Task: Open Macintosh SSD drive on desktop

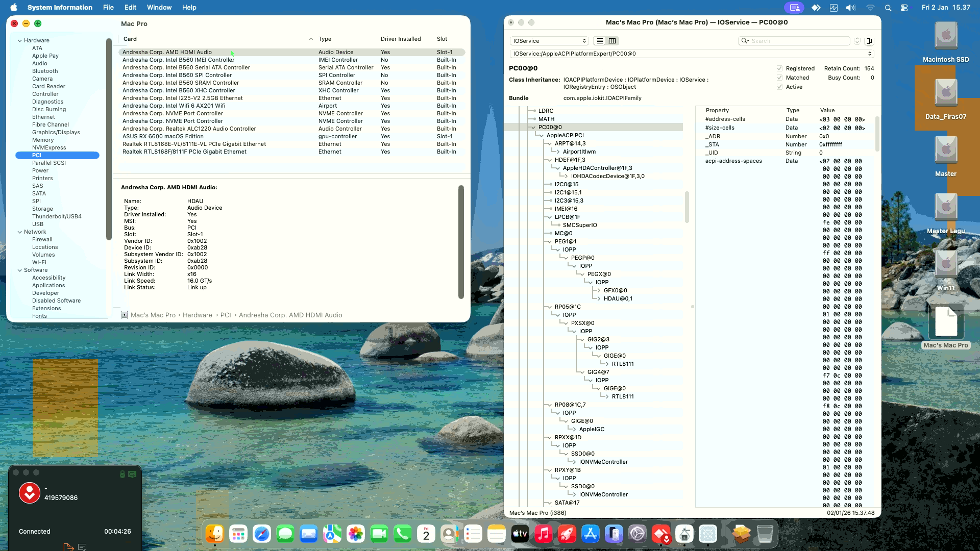Action: point(946,42)
